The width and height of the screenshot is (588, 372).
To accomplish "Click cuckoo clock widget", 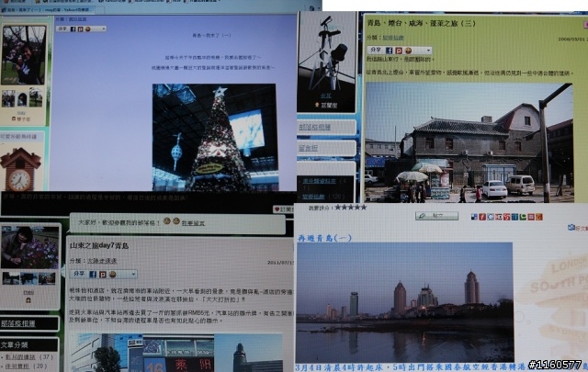I will pyautogui.click(x=20, y=170).
